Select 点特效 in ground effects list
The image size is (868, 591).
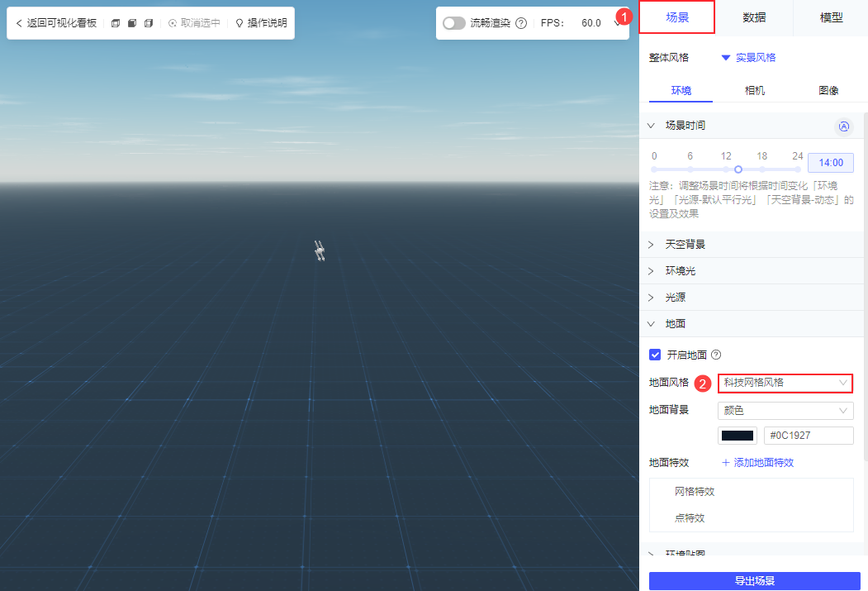689,518
